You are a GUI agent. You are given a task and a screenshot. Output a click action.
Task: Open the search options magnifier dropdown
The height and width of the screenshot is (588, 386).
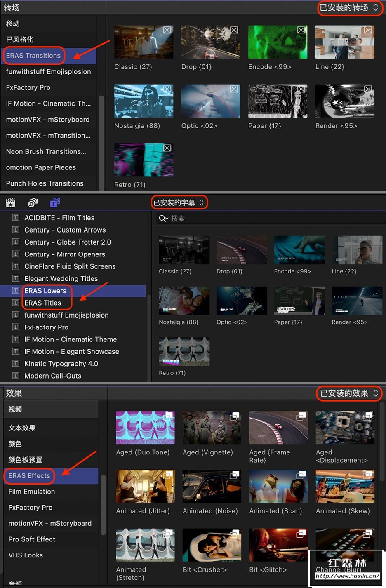(x=164, y=219)
